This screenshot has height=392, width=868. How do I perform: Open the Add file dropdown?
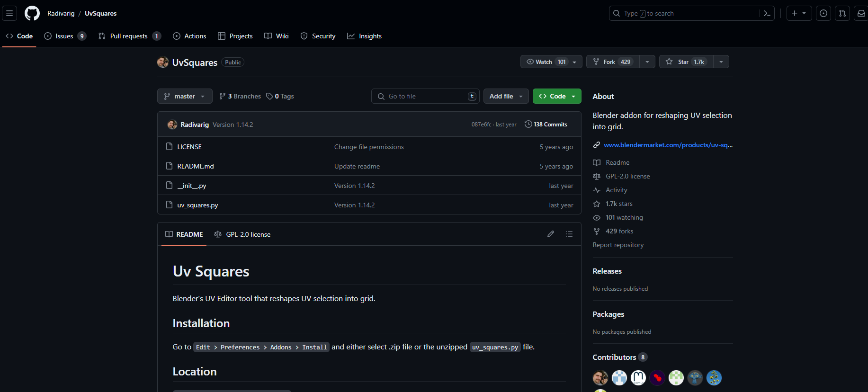pyautogui.click(x=506, y=96)
